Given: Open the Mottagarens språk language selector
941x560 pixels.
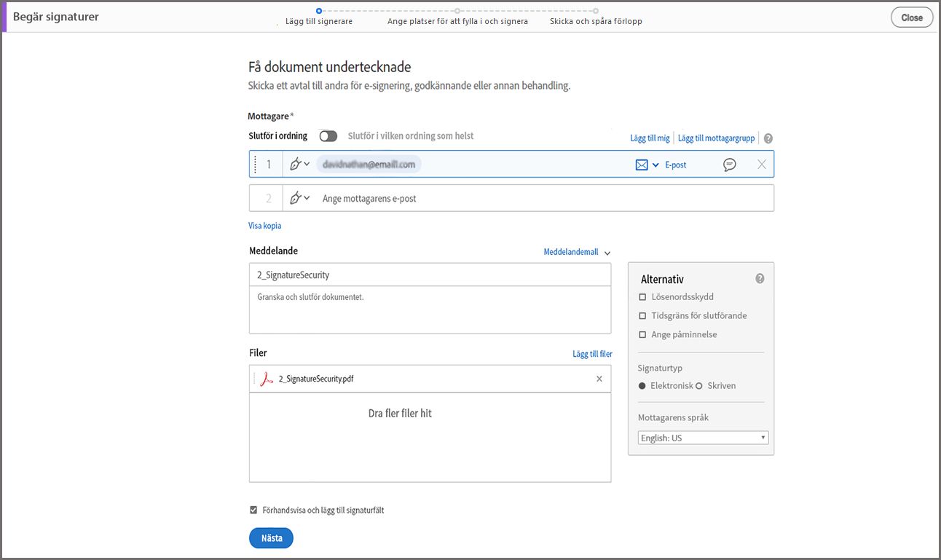Looking at the screenshot, I should (x=702, y=437).
